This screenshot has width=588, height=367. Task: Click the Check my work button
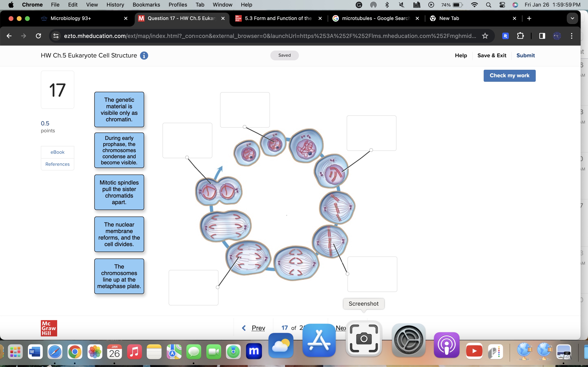509,75
